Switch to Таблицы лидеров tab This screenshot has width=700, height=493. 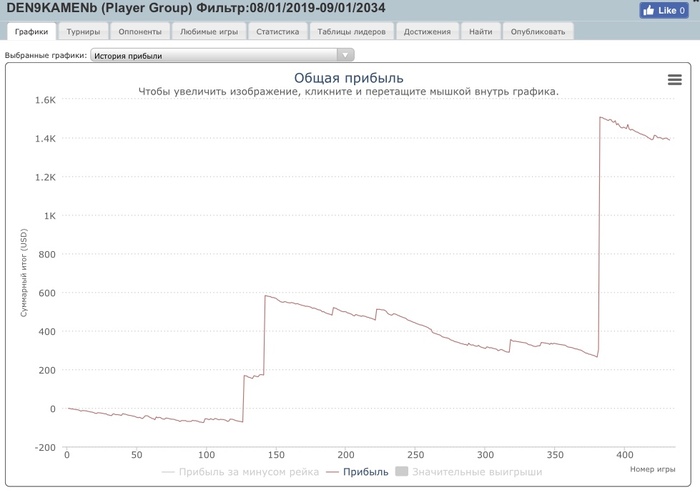click(351, 32)
